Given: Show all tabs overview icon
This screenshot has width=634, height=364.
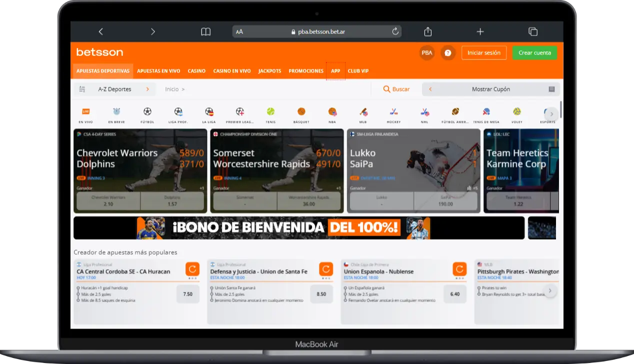Looking at the screenshot, I should point(533,31).
